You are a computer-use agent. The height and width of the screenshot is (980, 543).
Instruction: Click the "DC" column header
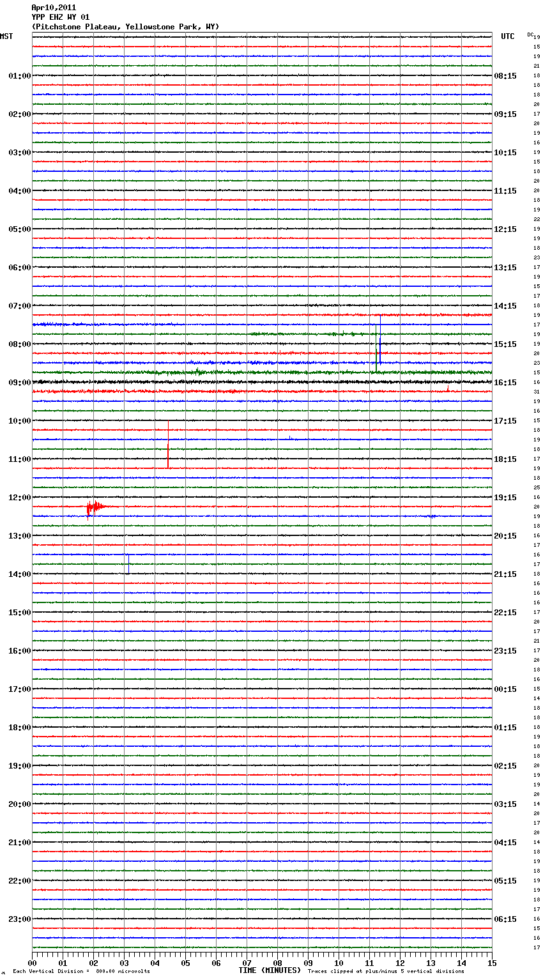(530, 34)
